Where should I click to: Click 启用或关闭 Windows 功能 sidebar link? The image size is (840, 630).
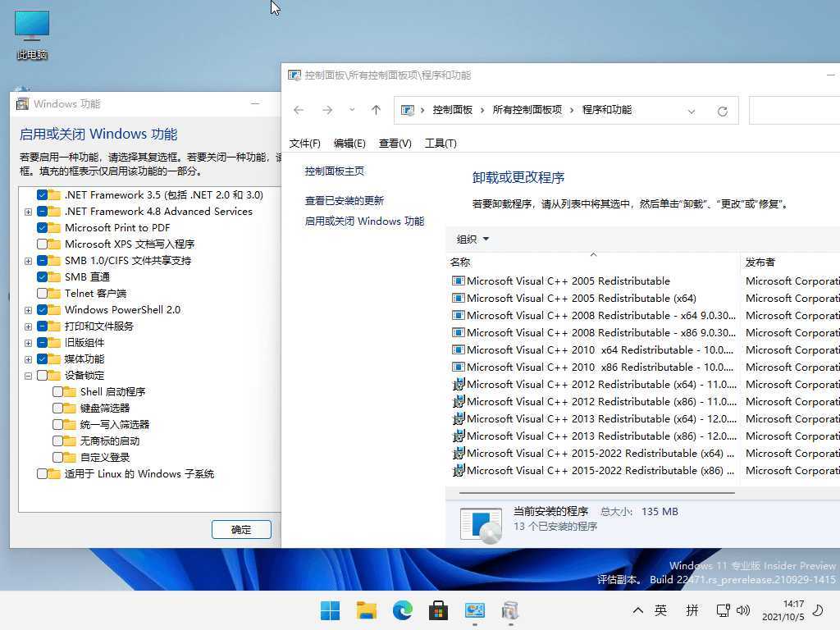pos(364,221)
